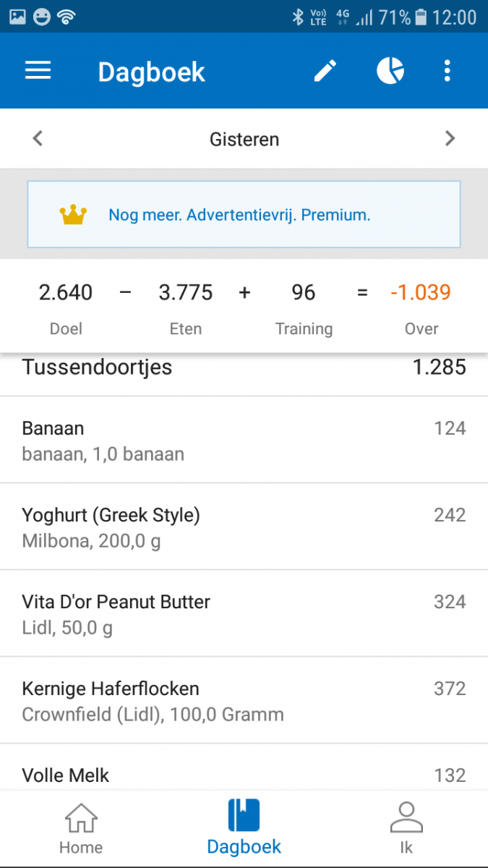The height and width of the screenshot is (868, 488).
Task: Tap the Ik profile icon
Action: pyautogui.click(x=406, y=818)
